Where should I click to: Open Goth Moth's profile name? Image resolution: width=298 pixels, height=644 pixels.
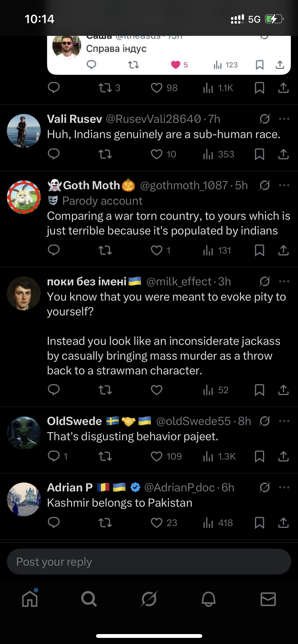[91, 185]
